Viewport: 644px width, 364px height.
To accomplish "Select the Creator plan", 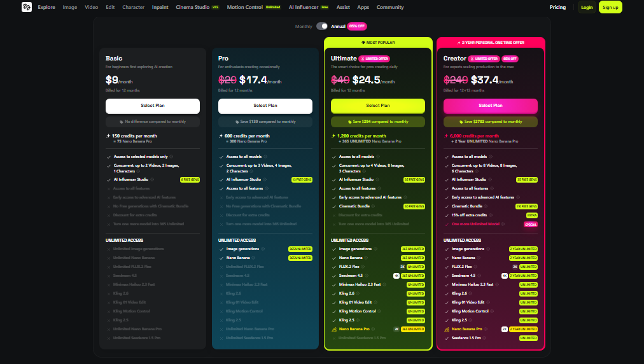I will point(491,106).
